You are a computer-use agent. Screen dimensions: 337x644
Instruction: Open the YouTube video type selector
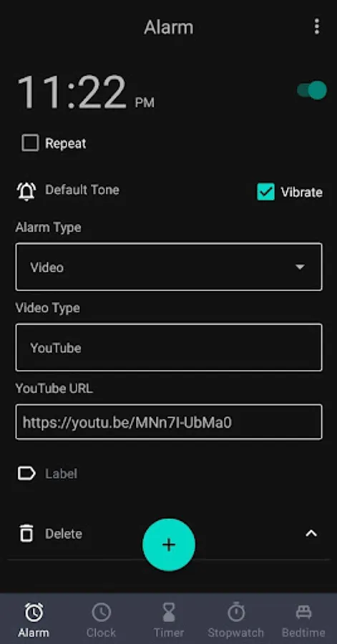169,348
